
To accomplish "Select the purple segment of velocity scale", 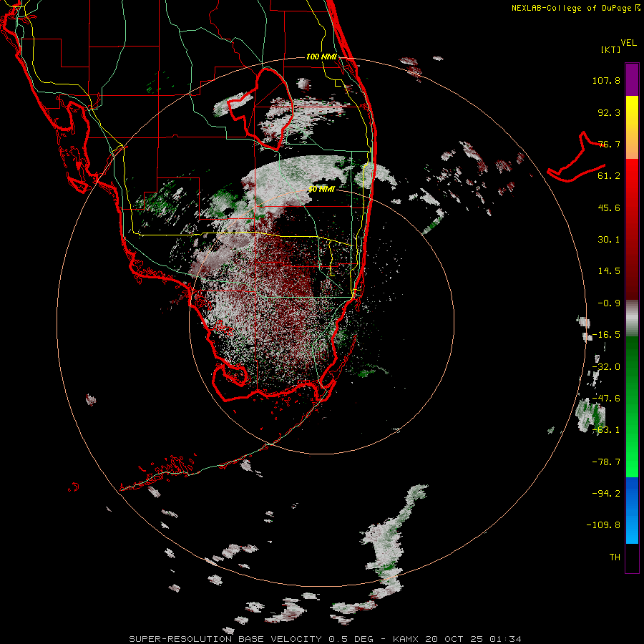I will [632, 79].
